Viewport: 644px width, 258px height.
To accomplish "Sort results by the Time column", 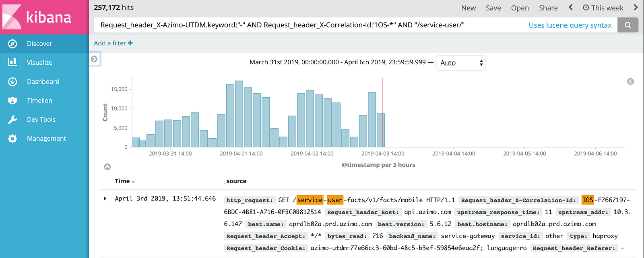I will pos(133,182).
